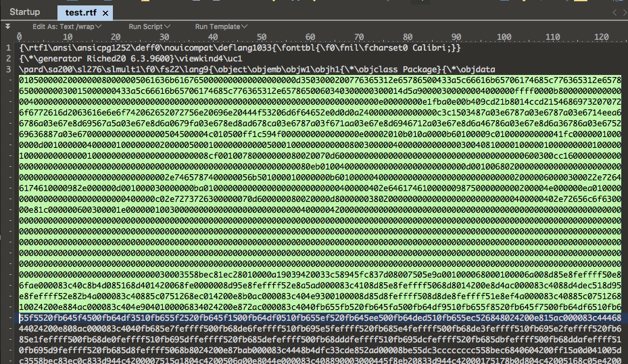The height and width of the screenshot is (364, 628).
Task: Click line number 1 in the gutter
Action: pos(8,48)
